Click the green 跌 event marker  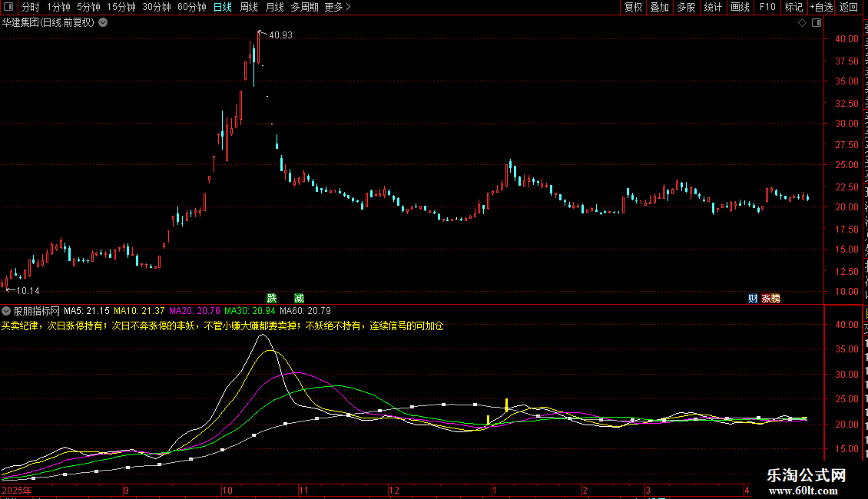271,298
